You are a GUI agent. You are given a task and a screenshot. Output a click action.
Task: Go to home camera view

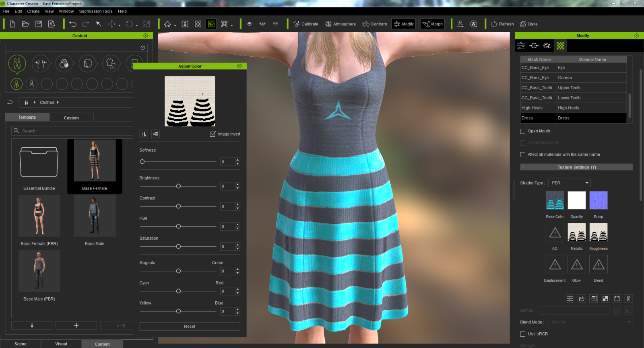167,24
